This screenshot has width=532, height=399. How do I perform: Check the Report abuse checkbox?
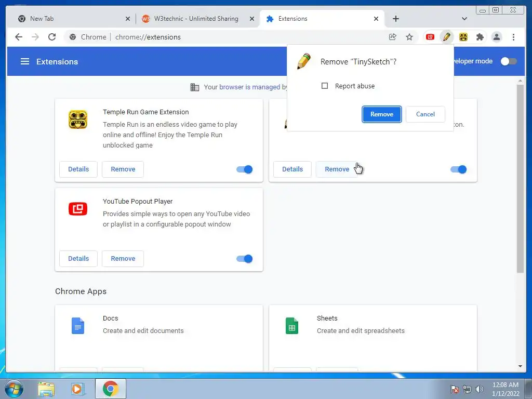tap(325, 86)
